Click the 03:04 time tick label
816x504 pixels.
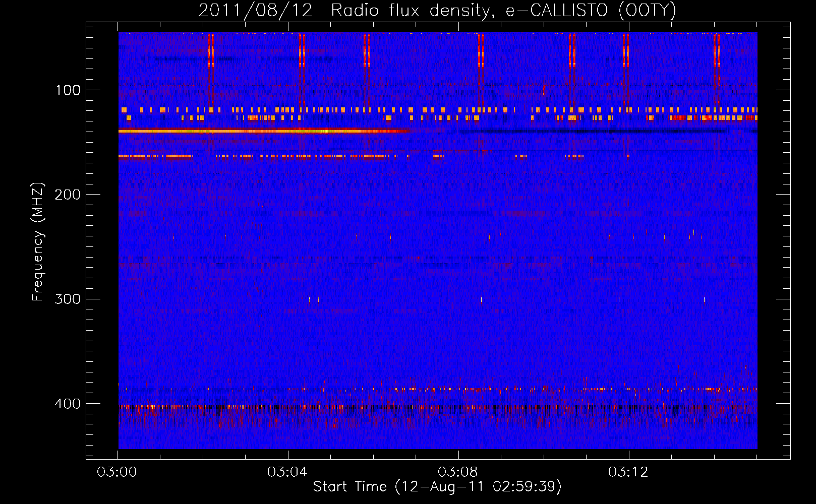click(287, 472)
